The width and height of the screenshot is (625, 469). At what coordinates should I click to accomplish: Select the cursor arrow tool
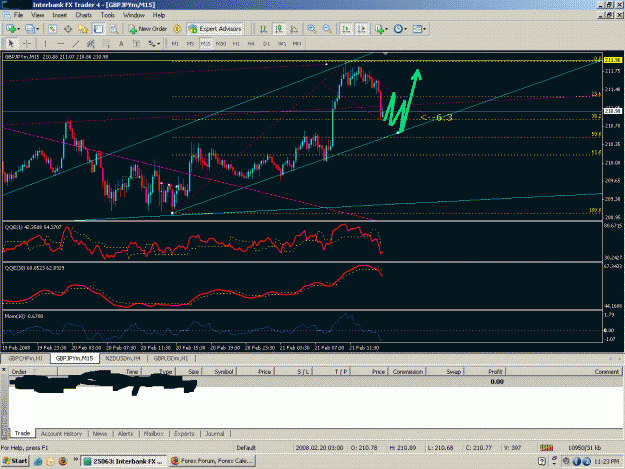(x=11, y=43)
